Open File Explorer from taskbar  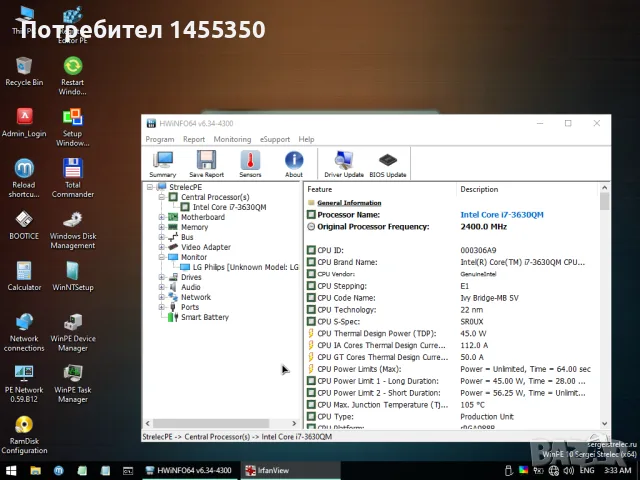click(36, 470)
